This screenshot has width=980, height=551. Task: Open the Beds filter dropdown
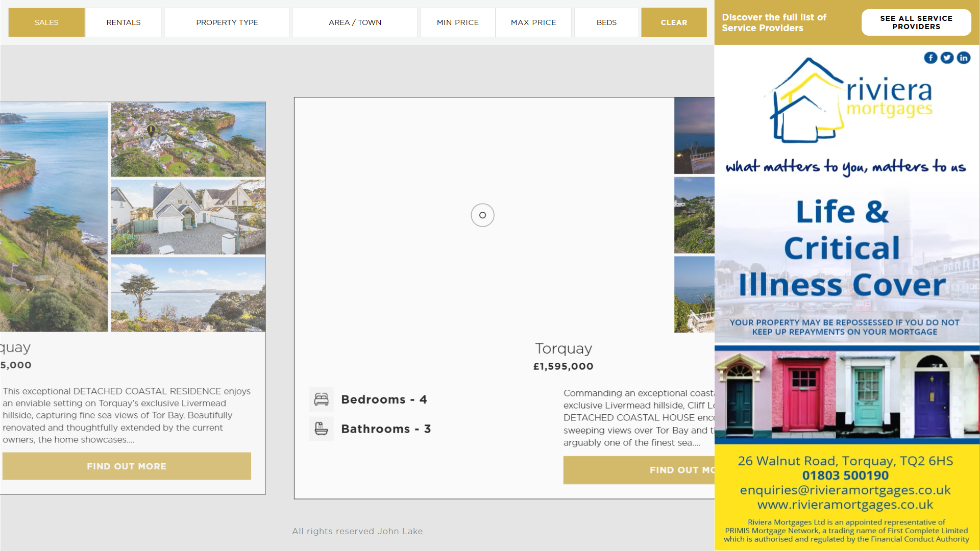[606, 22]
